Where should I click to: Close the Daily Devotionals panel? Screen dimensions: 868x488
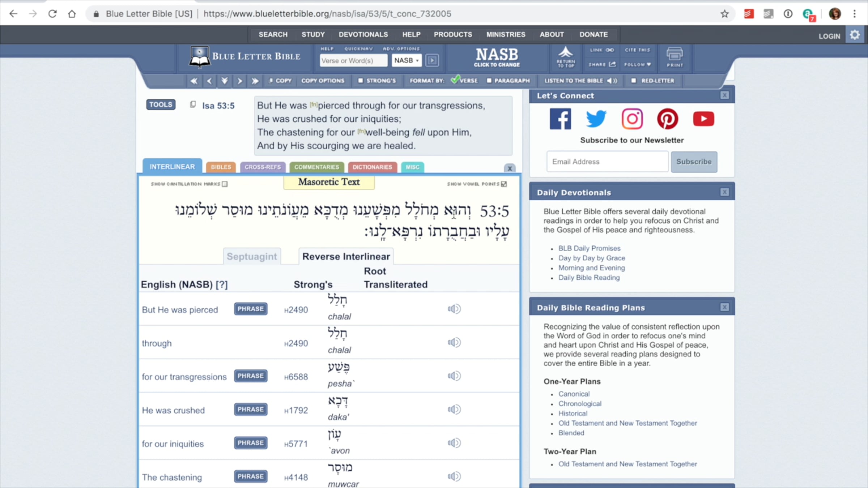click(x=725, y=192)
